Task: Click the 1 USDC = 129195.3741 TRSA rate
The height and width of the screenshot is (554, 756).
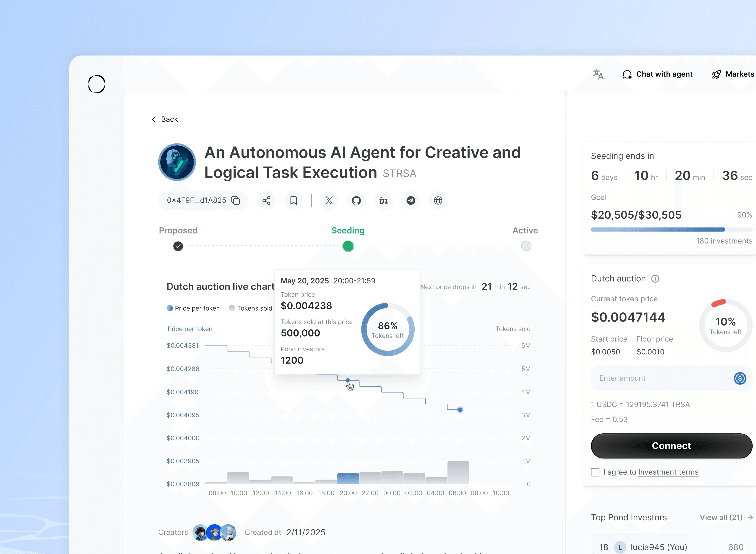Action: pos(641,404)
